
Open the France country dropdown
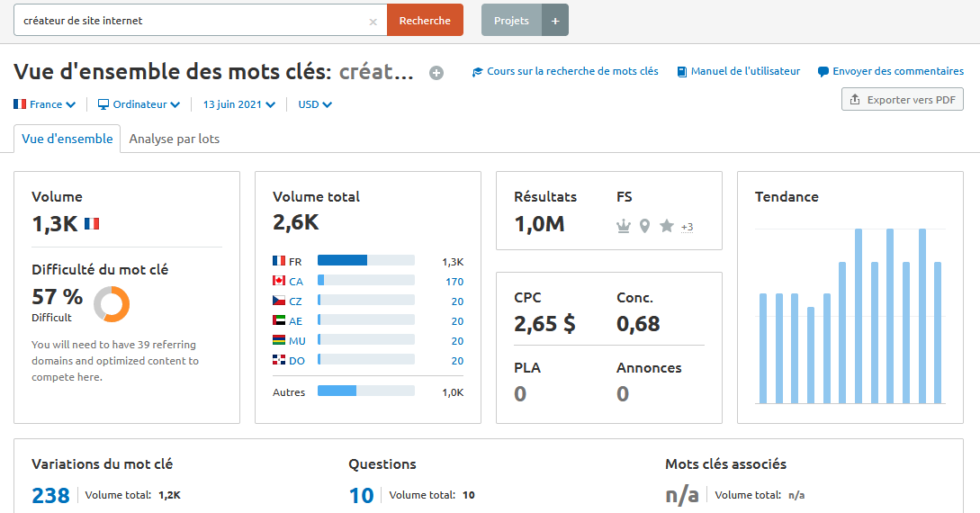(45, 104)
